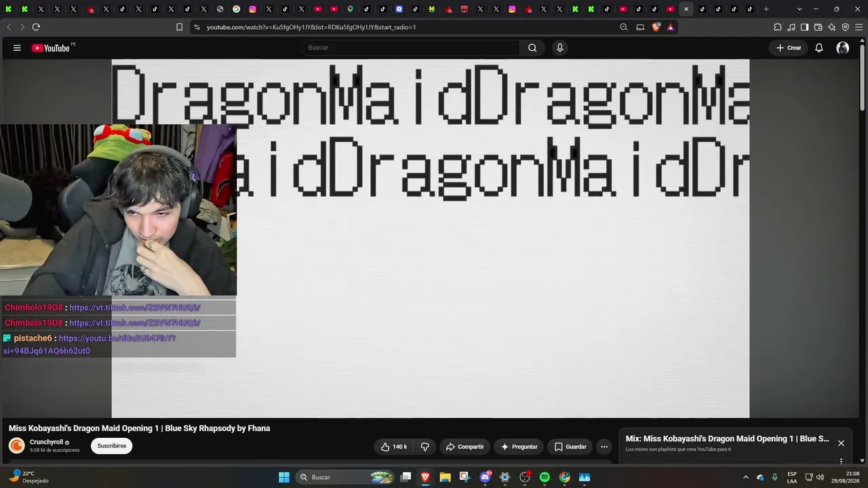Open taskbar network and volume quick settings
The image size is (868, 488).
tap(814, 477)
